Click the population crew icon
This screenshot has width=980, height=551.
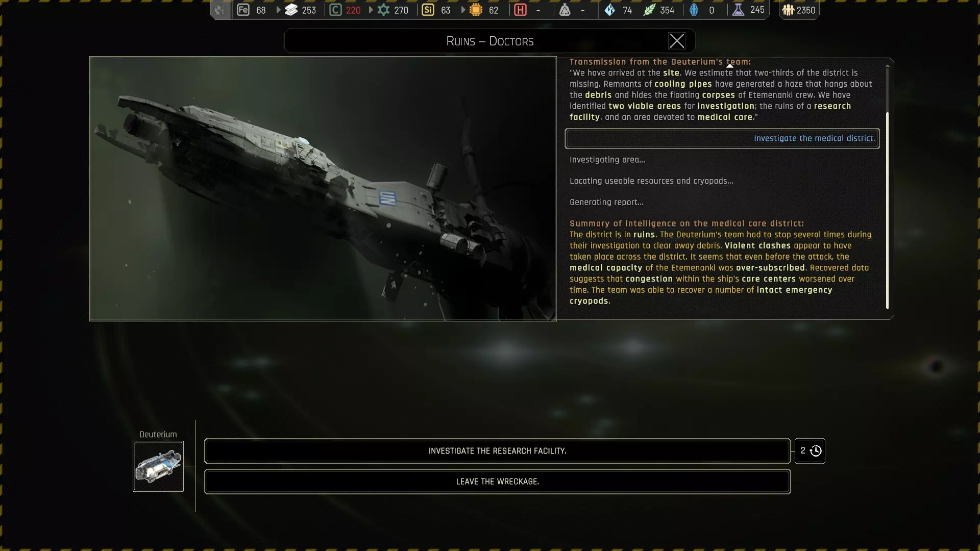(788, 10)
